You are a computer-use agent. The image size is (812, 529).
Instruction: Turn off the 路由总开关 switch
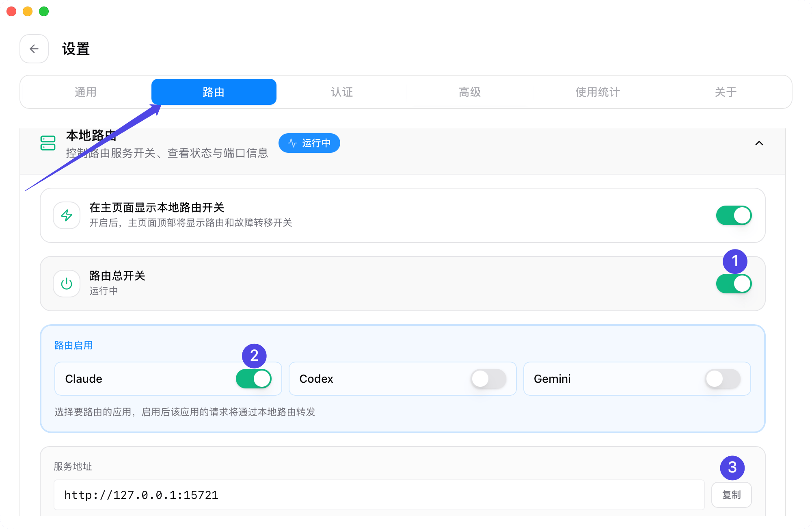734,284
